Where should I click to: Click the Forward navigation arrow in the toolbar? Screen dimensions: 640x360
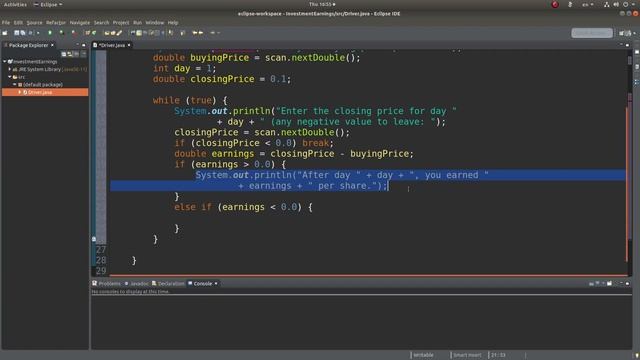tap(201, 33)
